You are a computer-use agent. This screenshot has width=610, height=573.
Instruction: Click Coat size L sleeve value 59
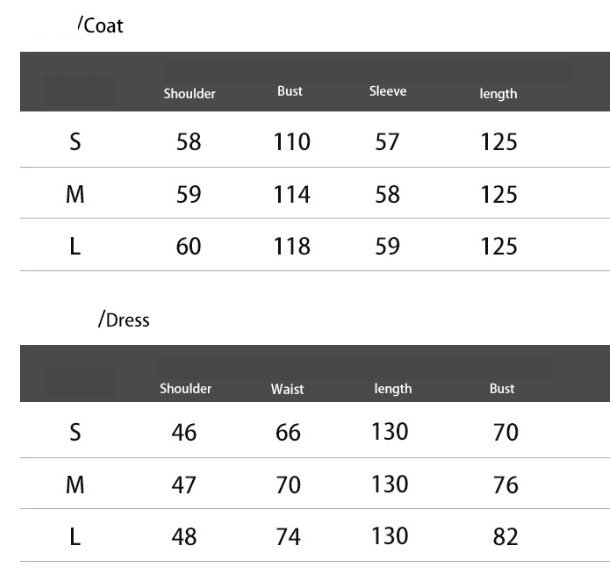click(387, 248)
